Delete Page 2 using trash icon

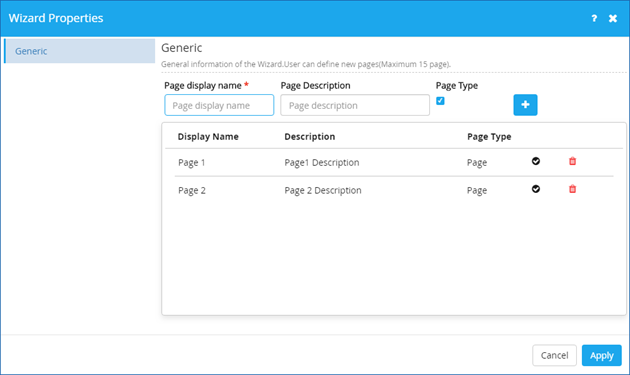[573, 189]
